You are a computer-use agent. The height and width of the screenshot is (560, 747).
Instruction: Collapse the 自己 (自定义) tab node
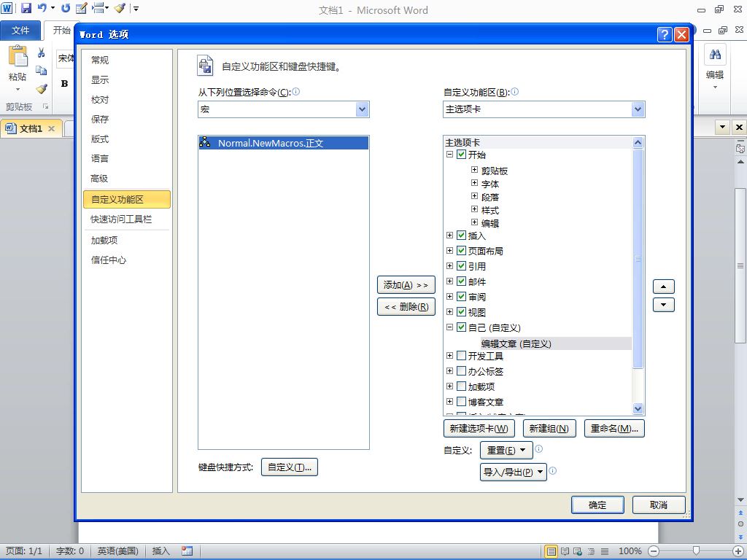point(449,327)
